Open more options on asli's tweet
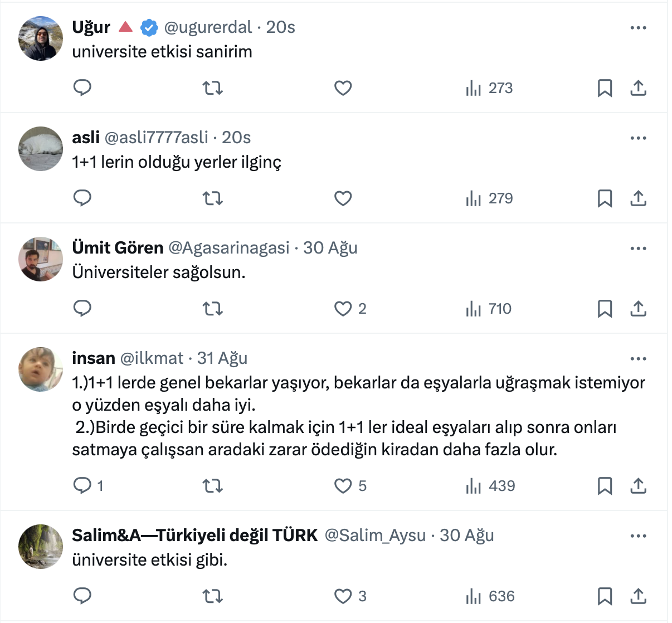Image resolution: width=672 pixels, height=623 pixels. coord(638,138)
